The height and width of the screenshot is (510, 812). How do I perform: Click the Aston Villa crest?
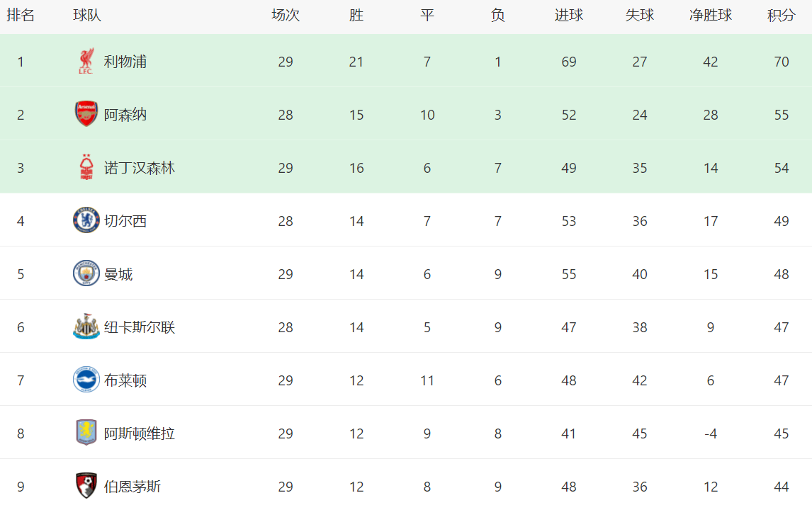[x=86, y=433]
